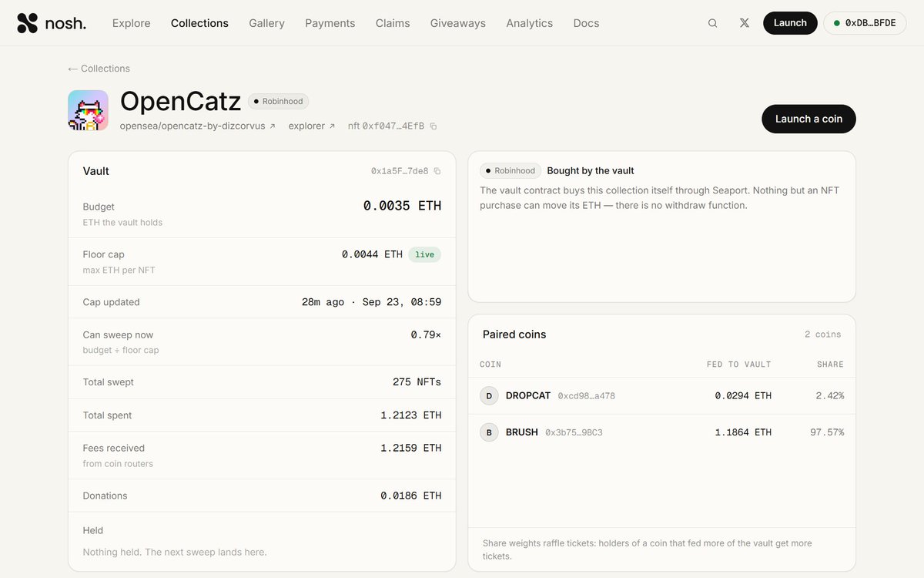Open the explorer link

click(x=312, y=126)
